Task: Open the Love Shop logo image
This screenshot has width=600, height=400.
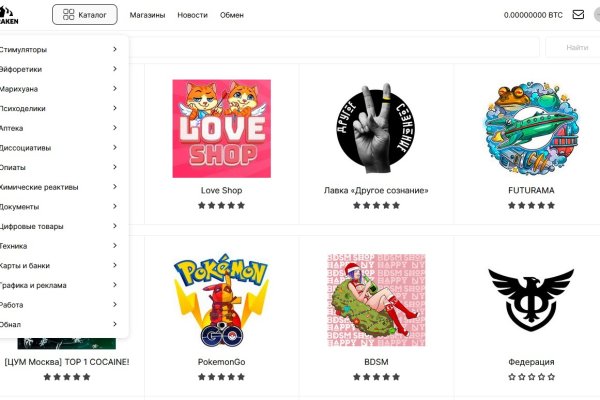Action: pos(221,128)
